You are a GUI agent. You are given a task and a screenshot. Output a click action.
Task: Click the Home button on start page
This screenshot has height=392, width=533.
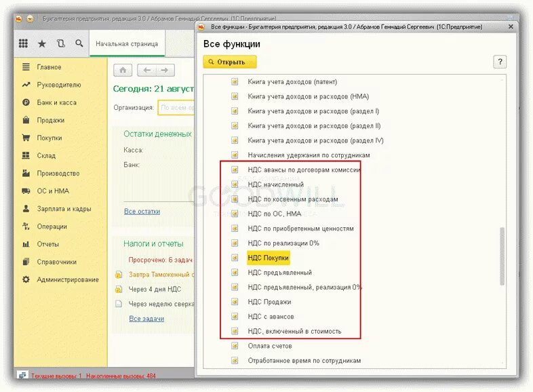tap(123, 71)
